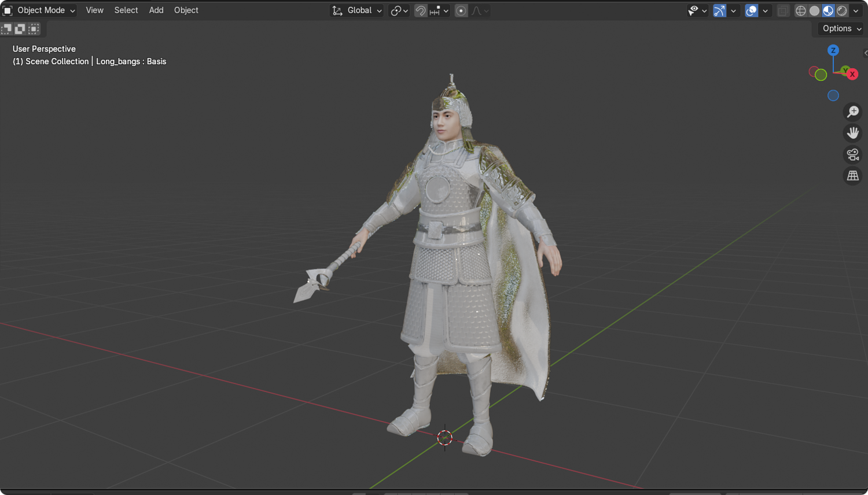
Task: Toggle viewport gizmos display
Action: [719, 10]
